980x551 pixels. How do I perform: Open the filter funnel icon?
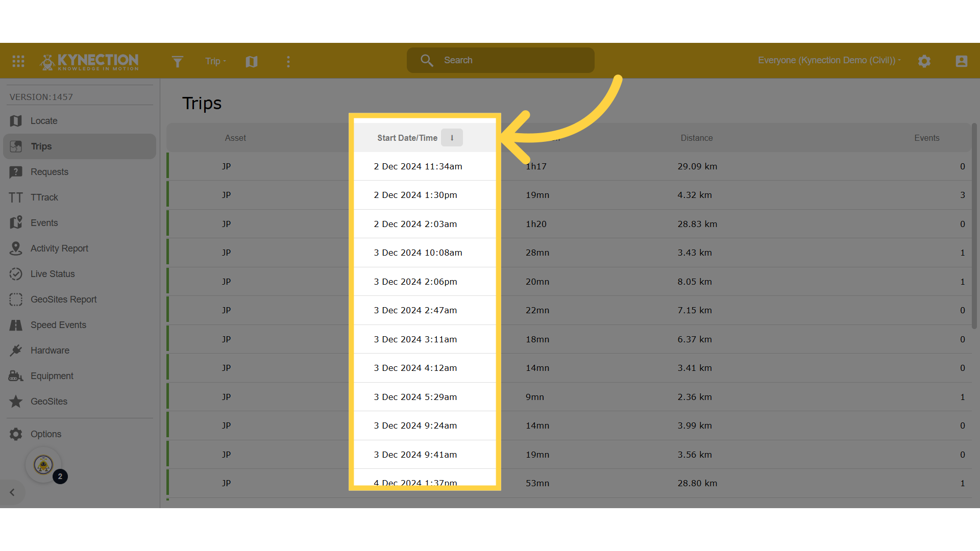click(177, 61)
